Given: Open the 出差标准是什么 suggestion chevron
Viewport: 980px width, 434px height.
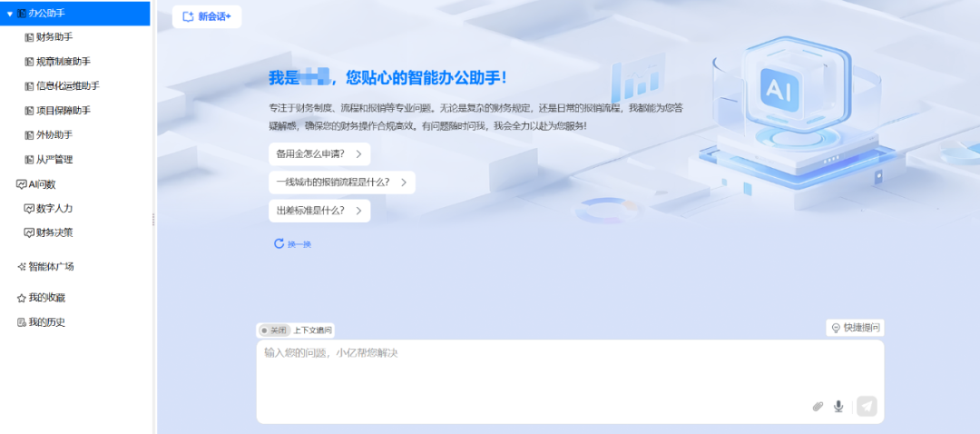Looking at the screenshot, I should coord(358,211).
